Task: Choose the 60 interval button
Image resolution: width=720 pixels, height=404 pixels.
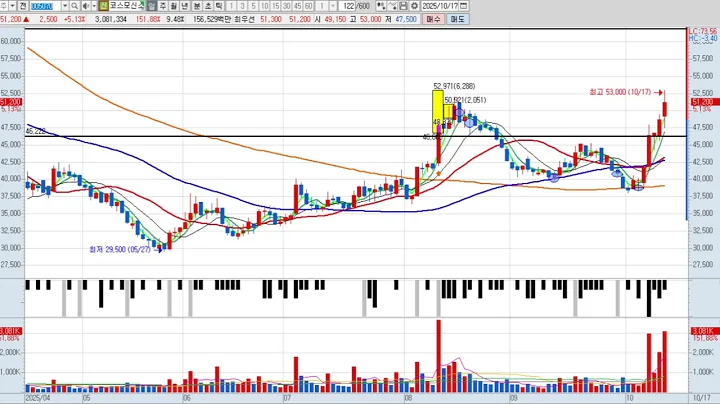Action: [309, 6]
